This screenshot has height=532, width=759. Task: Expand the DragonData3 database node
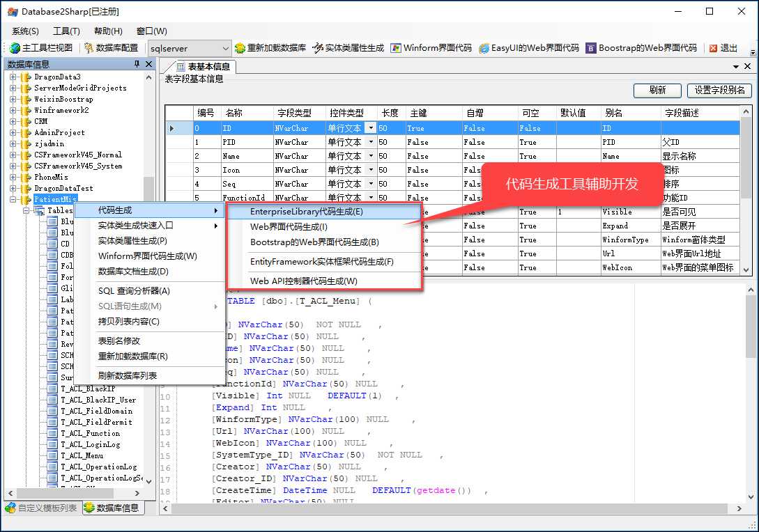(x=13, y=77)
